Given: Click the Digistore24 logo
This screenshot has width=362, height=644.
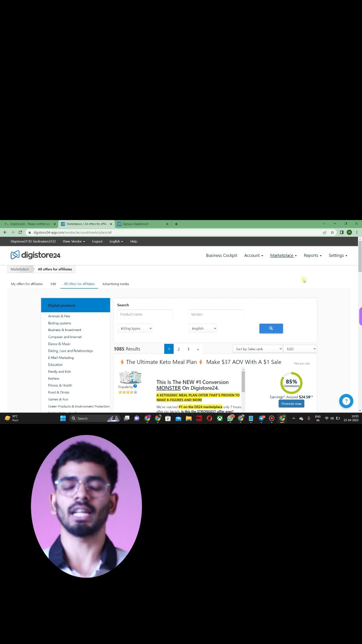Looking at the screenshot, I should coord(35,255).
